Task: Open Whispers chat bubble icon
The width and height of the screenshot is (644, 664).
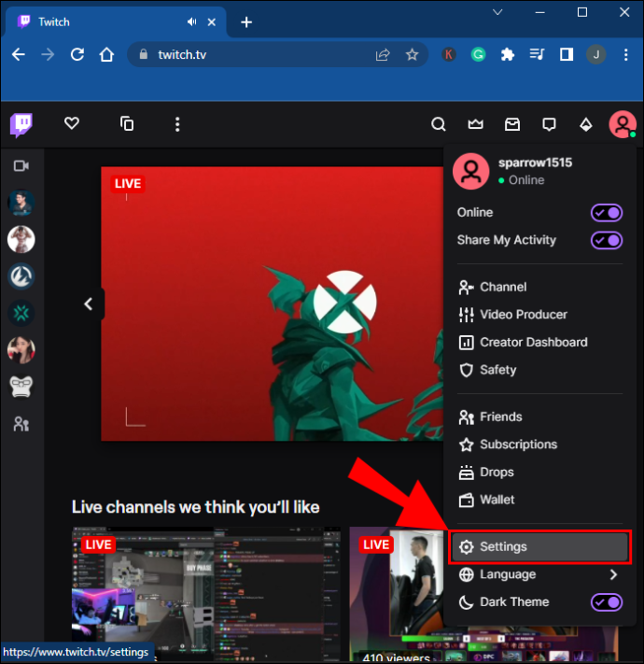Action: click(549, 124)
